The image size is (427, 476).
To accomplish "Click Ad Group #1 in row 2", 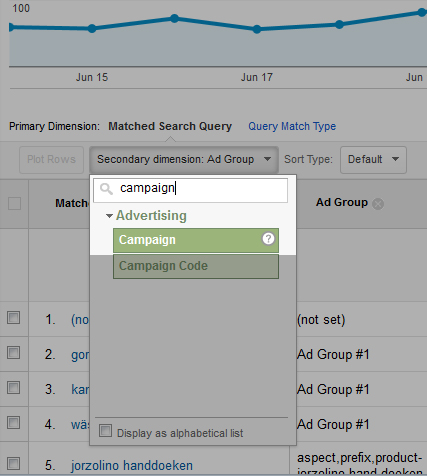I will [x=333, y=354].
